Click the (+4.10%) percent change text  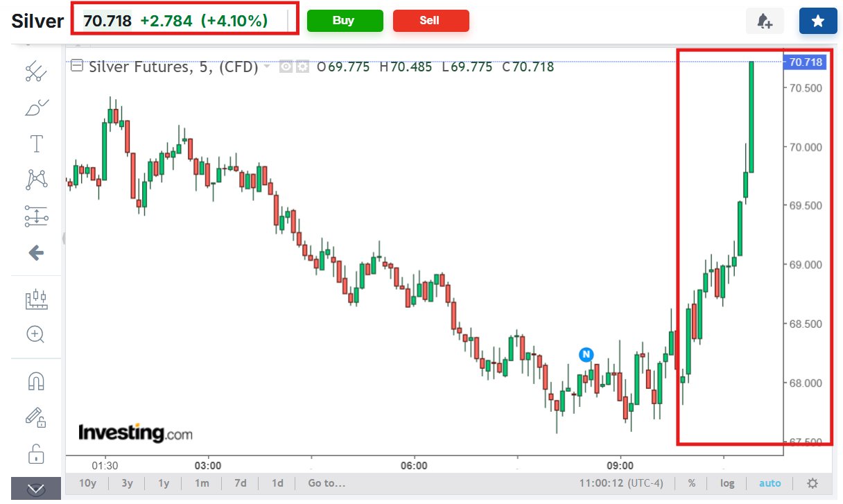(x=234, y=21)
